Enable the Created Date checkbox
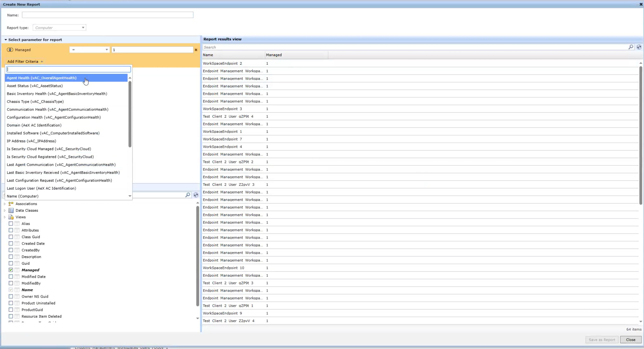The height and width of the screenshot is (349, 644). pyautogui.click(x=11, y=243)
